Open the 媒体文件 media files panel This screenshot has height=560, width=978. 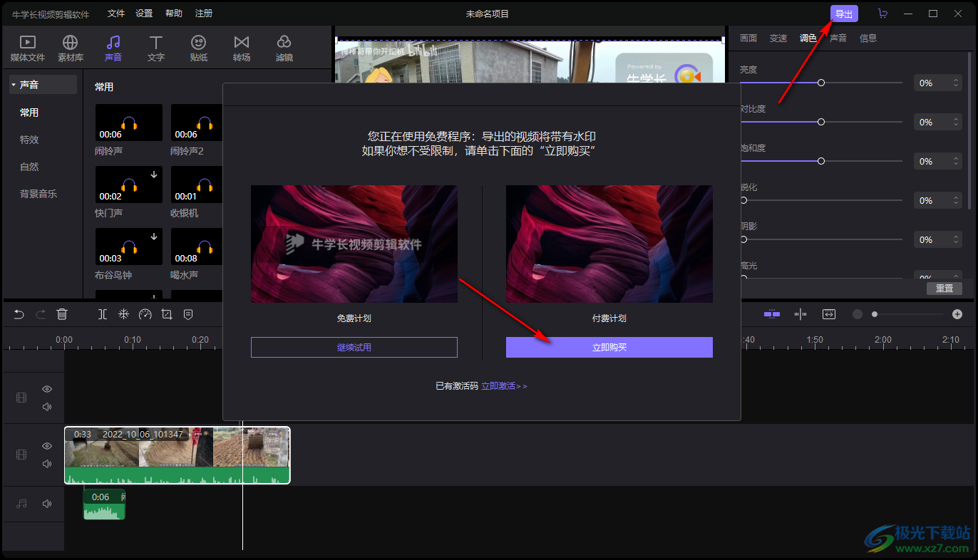(27, 48)
